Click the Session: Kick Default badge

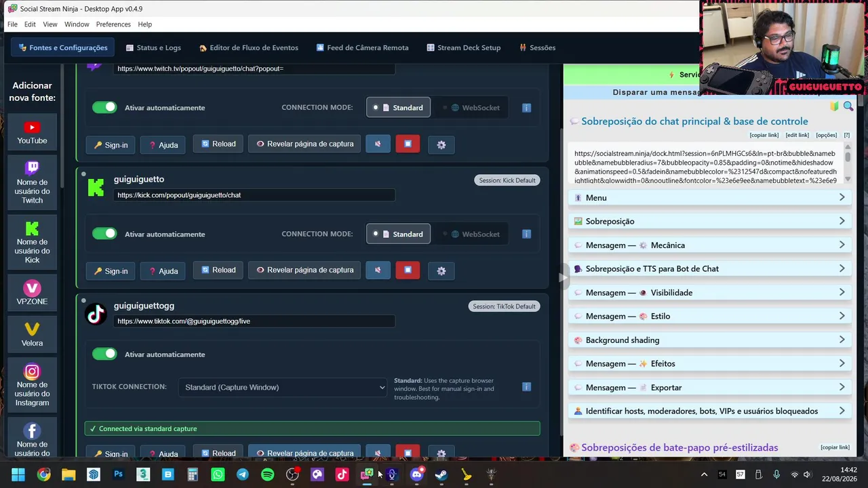(507, 180)
